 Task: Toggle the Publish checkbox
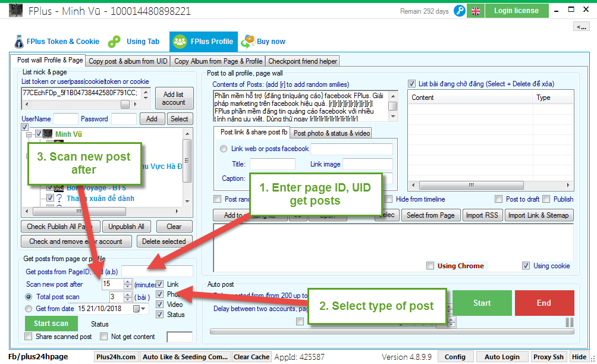546,199
